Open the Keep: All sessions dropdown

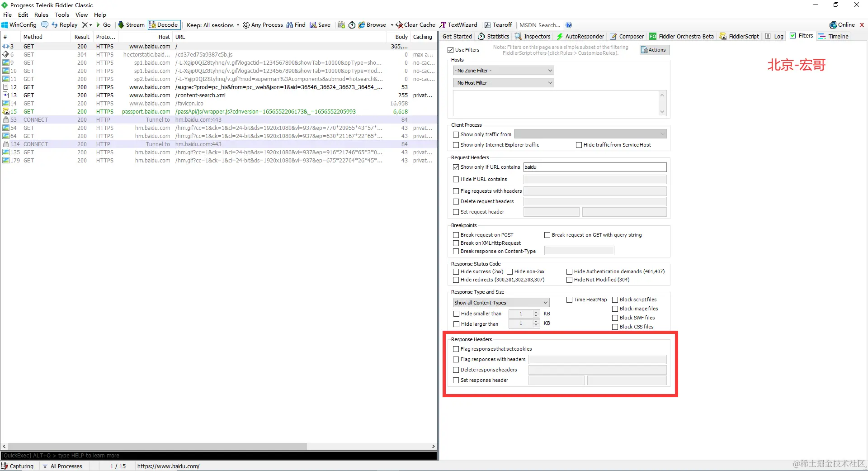213,25
